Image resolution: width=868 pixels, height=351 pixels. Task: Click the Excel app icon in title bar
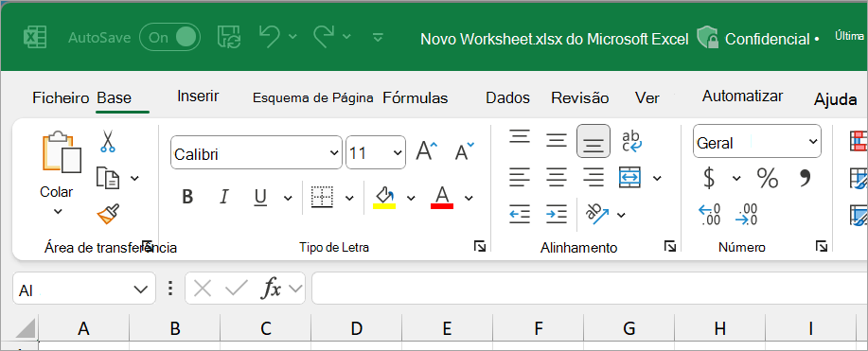34,38
